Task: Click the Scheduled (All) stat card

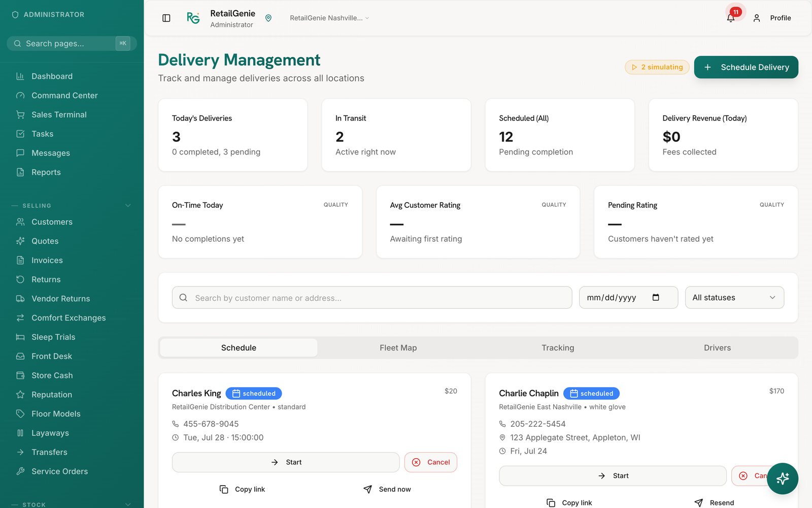Action: click(560, 135)
